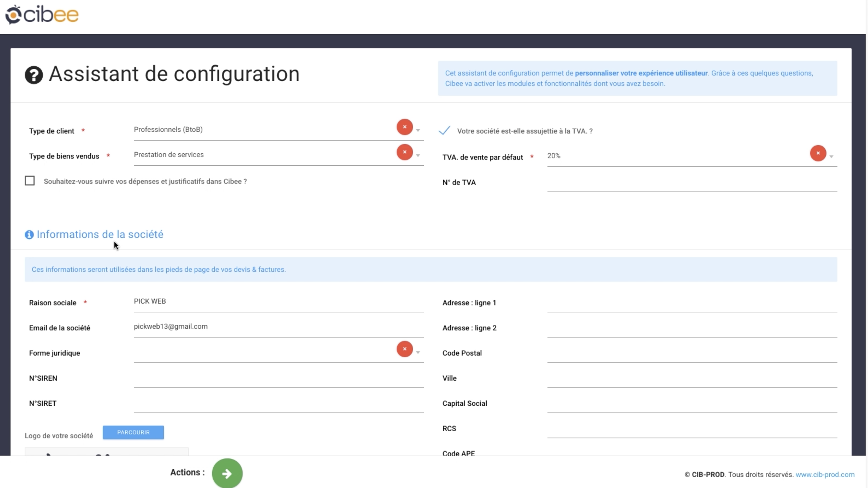Viewport: 868px width, 488px height.
Task: Click the N°SIREN input field
Action: click(x=279, y=379)
